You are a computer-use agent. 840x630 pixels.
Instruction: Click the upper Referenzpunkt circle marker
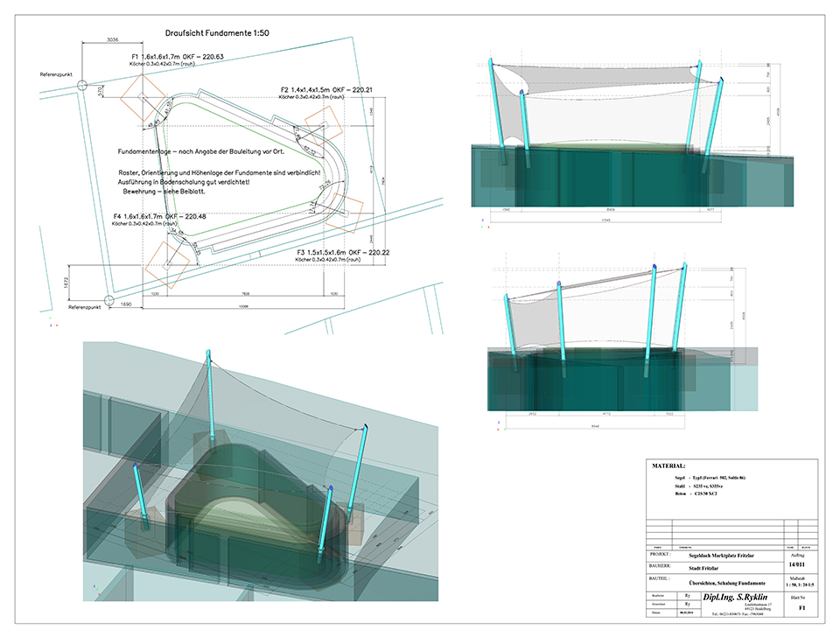[x=81, y=85]
